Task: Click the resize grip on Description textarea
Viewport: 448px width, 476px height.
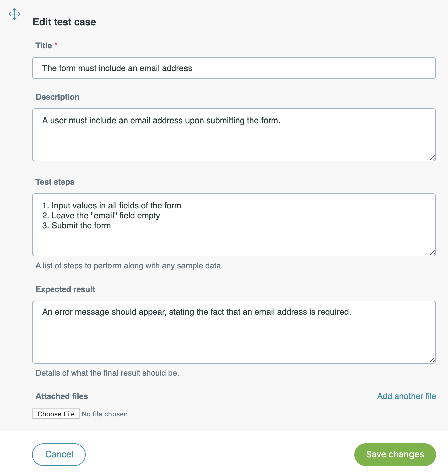Action: pyautogui.click(x=433, y=158)
